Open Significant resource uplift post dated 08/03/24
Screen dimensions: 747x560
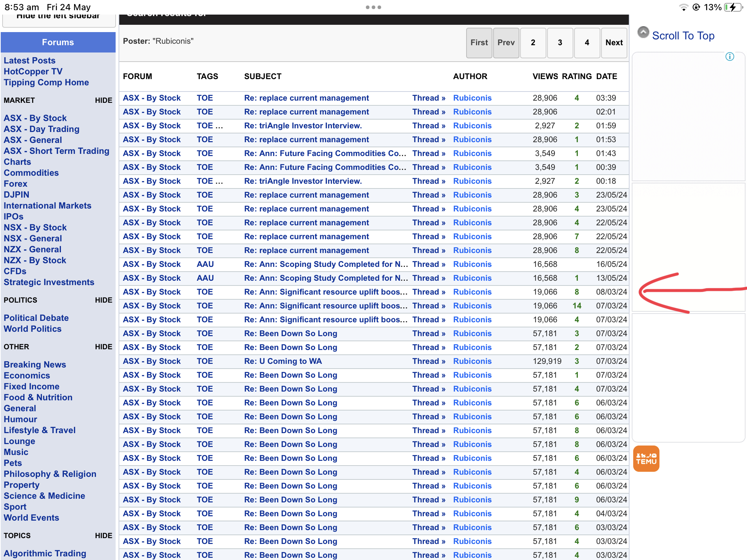click(x=326, y=292)
